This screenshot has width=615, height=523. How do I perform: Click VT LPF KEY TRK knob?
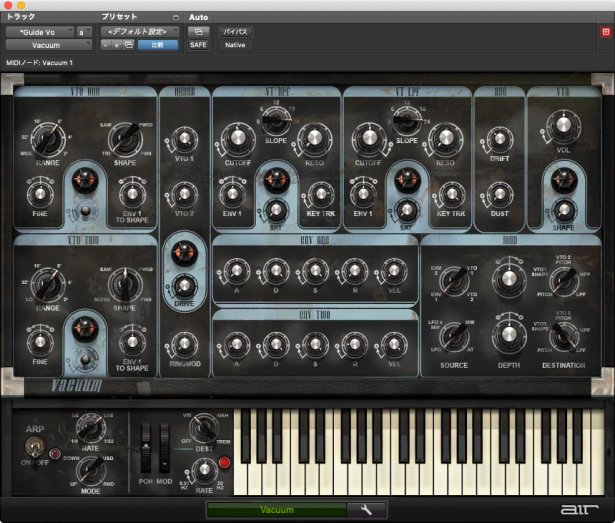pyautogui.click(x=452, y=194)
